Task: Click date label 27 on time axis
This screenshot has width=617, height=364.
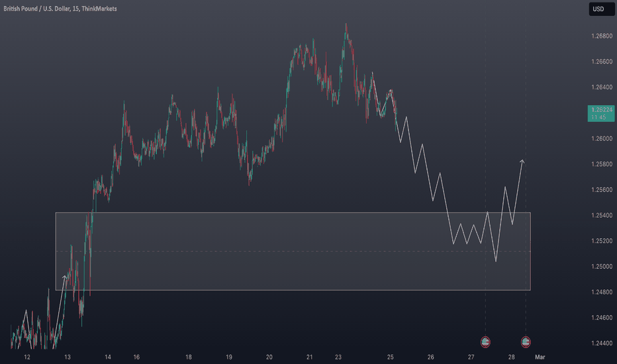Action: (471, 357)
